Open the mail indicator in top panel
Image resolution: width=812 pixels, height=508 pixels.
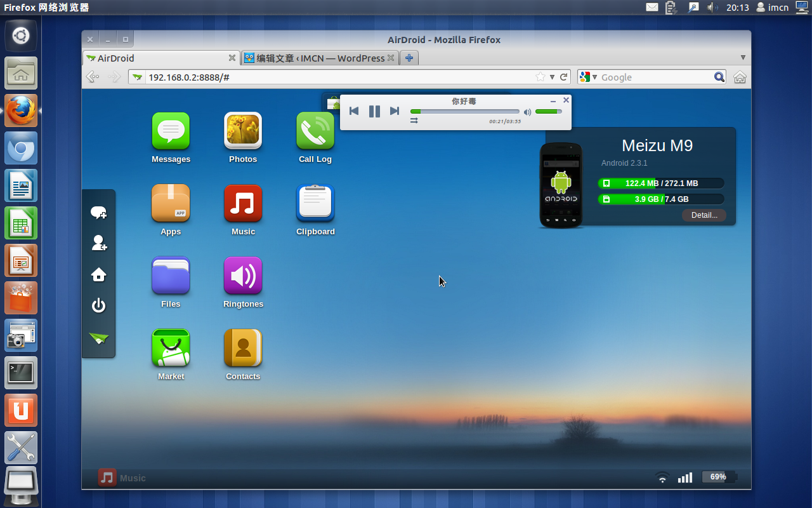pyautogui.click(x=652, y=8)
